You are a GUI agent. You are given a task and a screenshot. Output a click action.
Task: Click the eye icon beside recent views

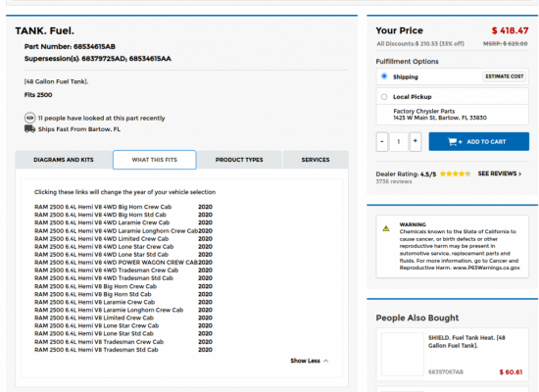coord(30,118)
